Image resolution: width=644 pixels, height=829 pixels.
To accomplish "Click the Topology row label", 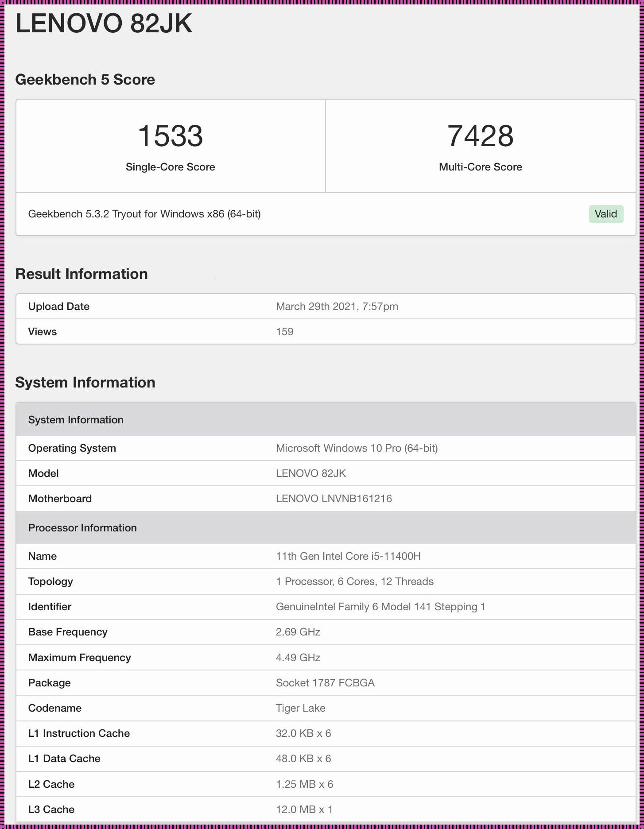I will [x=50, y=581].
